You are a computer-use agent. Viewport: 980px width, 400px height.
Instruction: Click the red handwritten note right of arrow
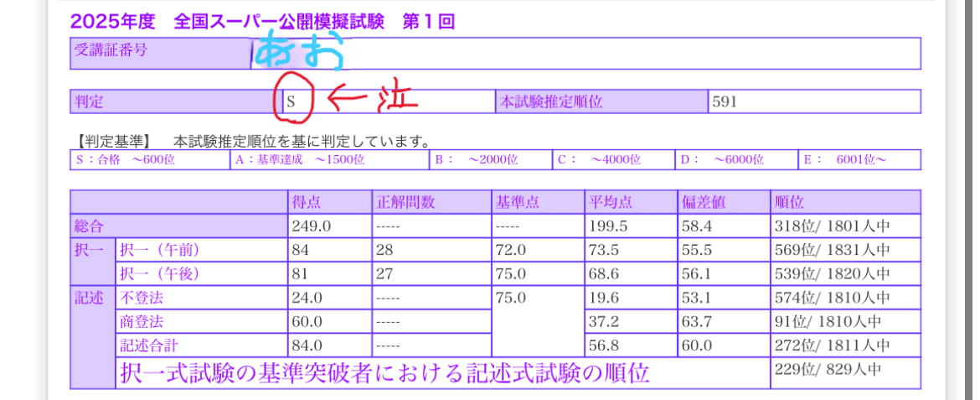click(x=395, y=98)
